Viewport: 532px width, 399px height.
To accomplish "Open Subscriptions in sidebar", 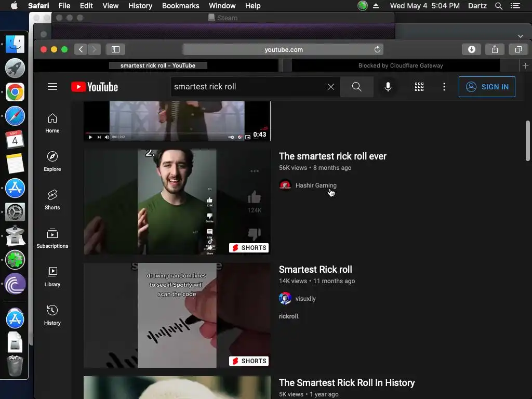I will (52, 238).
